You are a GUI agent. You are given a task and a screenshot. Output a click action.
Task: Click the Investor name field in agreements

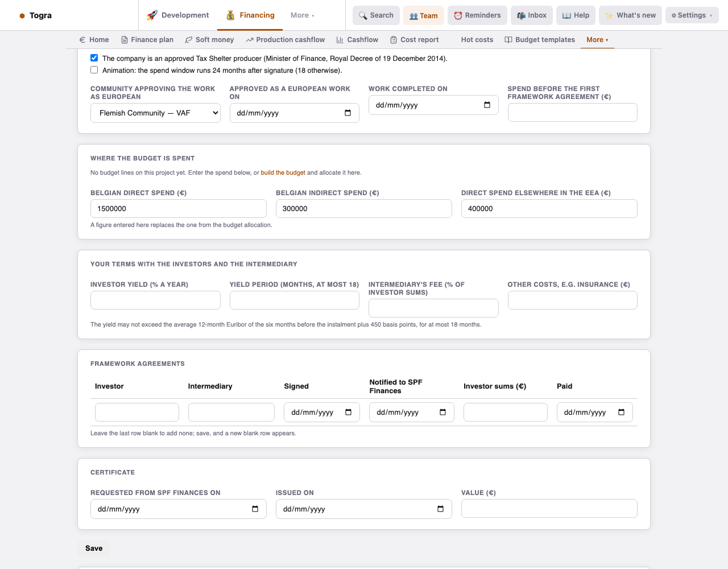(x=137, y=412)
